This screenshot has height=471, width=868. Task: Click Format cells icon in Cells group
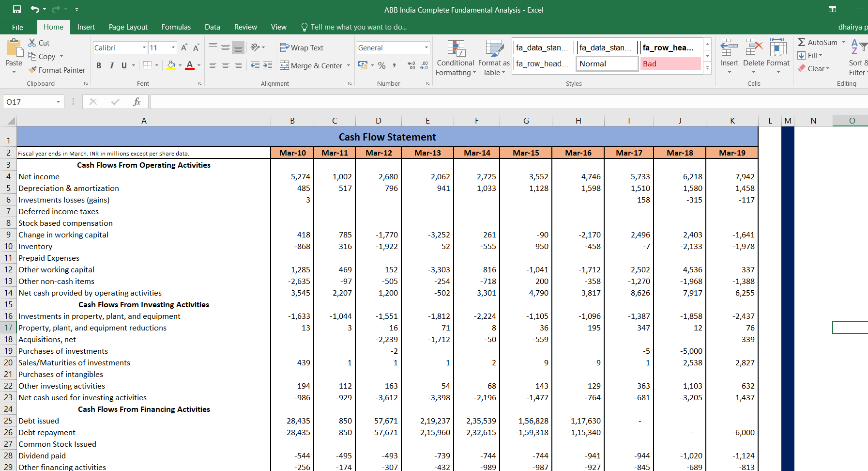(x=778, y=48)
